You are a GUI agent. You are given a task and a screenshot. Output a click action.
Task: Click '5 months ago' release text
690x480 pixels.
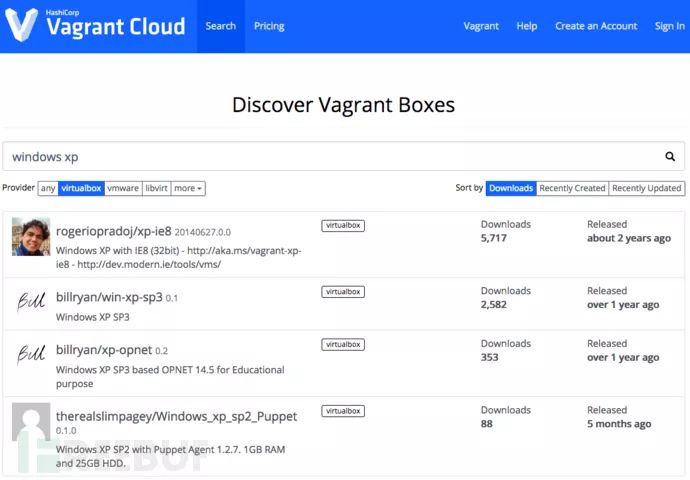(619, 424)
